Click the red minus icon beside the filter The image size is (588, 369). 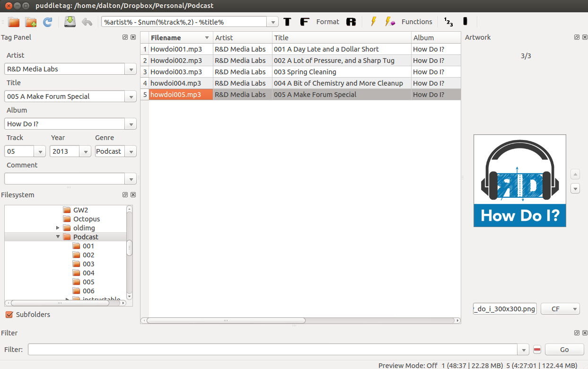(x=537, y=350)
